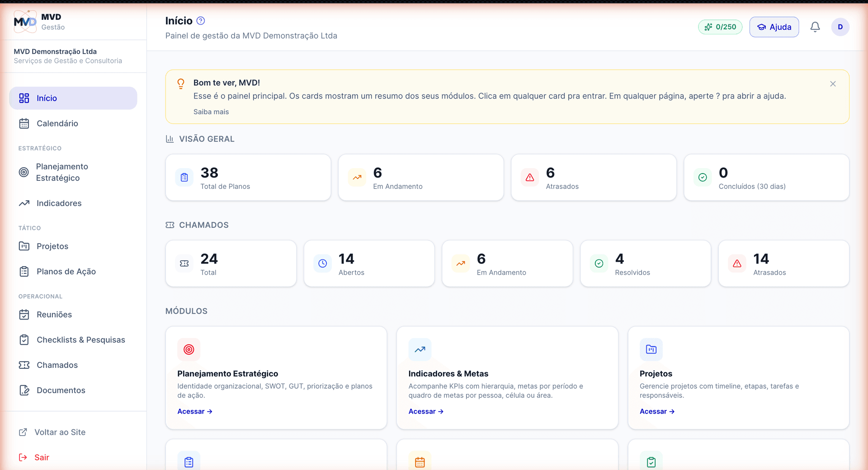The image size is (868, 470).
Task: Click the chamados Total ticket icon
Action: click(x=184, y=263)
